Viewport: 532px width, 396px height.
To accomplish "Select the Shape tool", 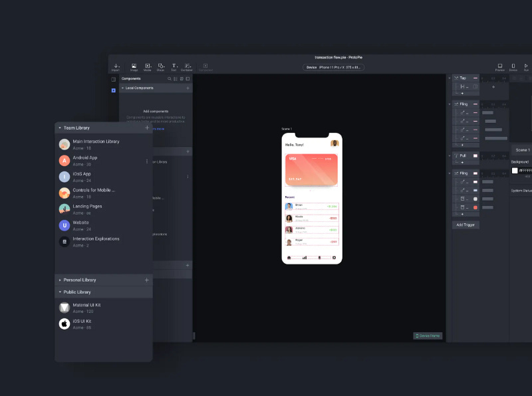I will point(160,67).
